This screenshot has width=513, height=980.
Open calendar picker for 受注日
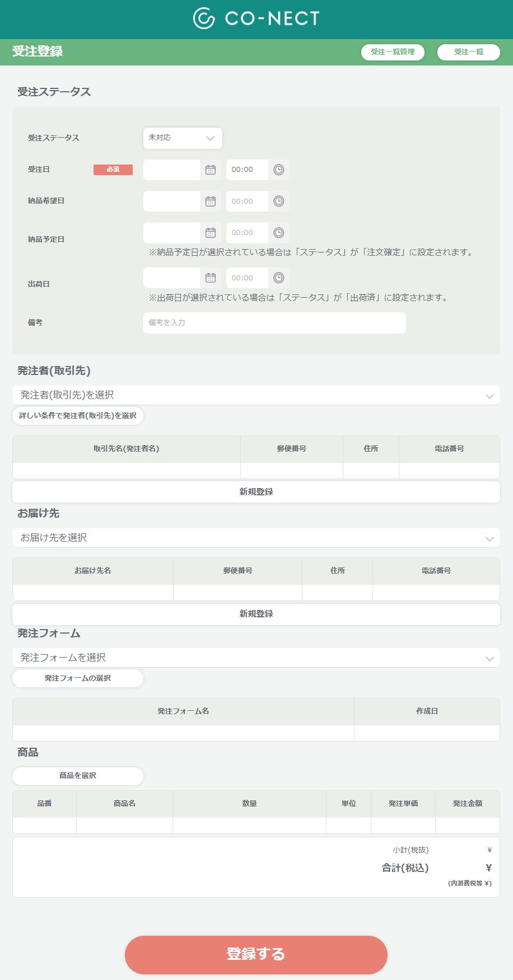pyautogui.click(x=211, y=170)
